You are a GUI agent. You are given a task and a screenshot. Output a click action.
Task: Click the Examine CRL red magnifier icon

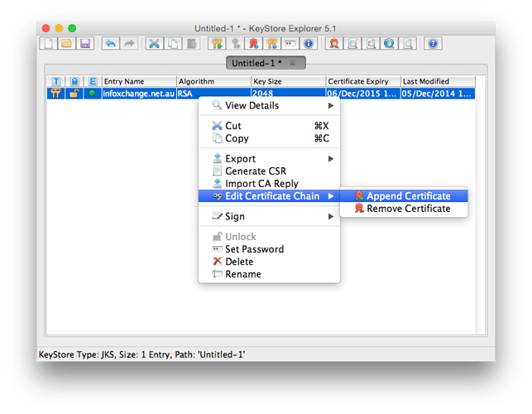pos(371,44)
